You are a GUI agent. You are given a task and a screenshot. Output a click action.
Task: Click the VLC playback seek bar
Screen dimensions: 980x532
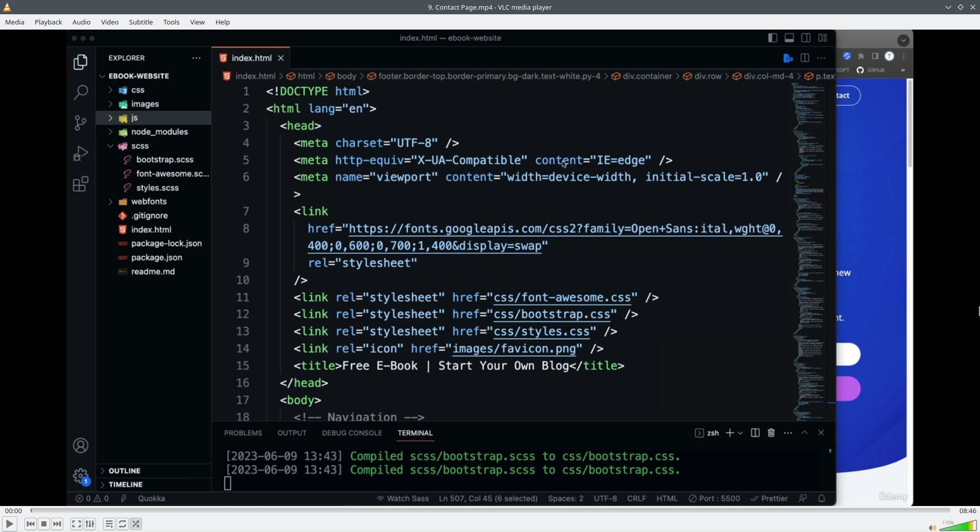(490, 511)
